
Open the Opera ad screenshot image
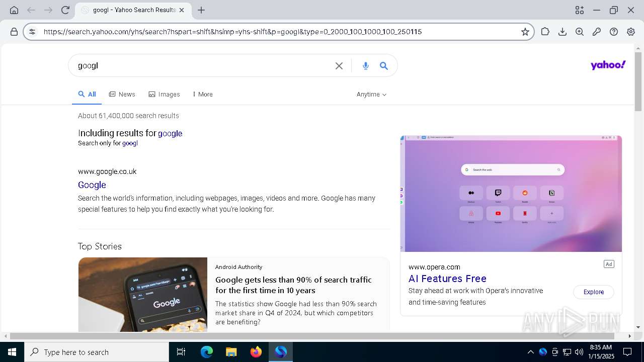click(511, 194)
